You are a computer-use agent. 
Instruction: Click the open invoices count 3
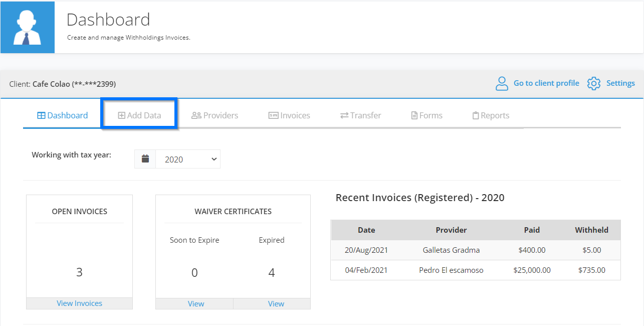79,272
